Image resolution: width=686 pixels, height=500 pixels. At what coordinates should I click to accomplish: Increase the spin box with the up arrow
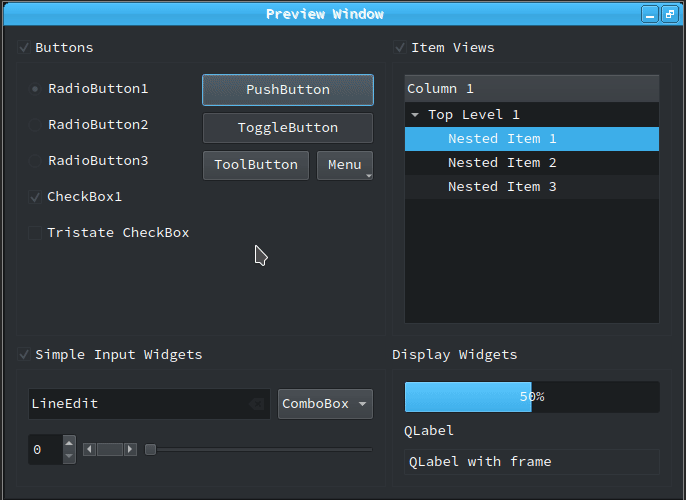click(69, 443)
